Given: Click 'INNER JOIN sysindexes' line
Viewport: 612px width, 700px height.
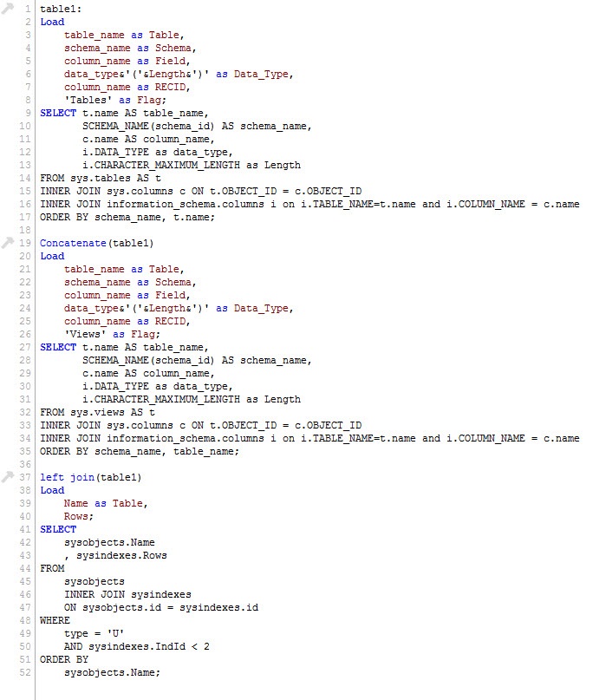Looking at the screenshot, I should [127, 595].
